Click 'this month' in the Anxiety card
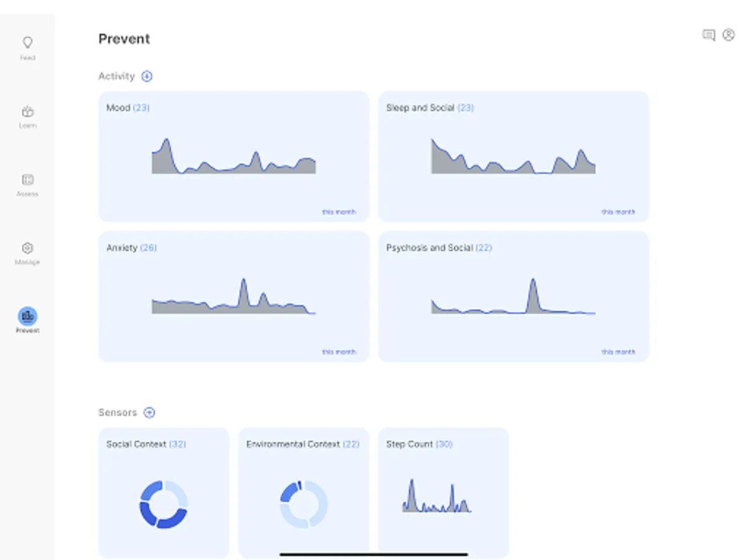The image size is (747, 560). pos(339,352)
